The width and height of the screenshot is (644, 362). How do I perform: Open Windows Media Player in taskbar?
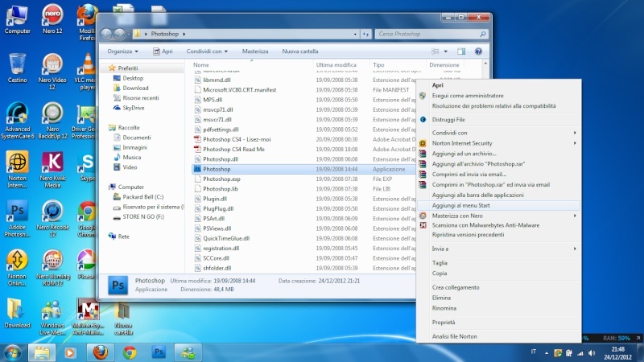pyautogui.click(x=70, y=352)
